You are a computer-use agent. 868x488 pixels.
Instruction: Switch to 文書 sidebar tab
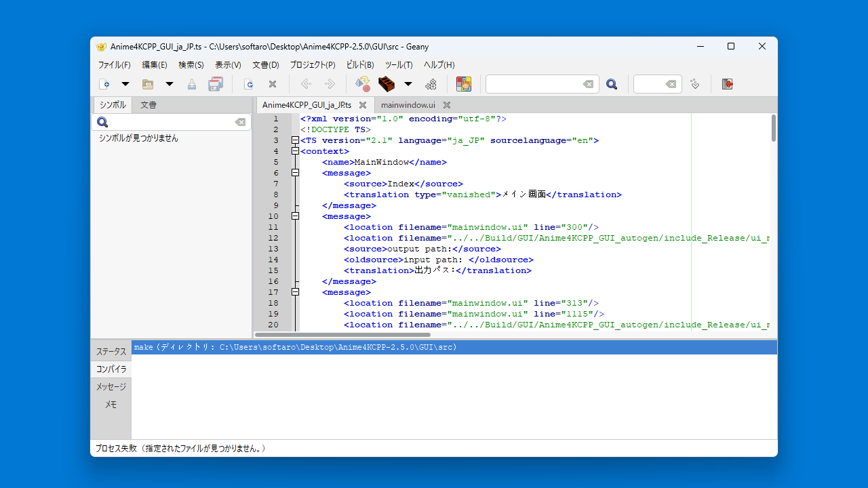click(149, 105)
